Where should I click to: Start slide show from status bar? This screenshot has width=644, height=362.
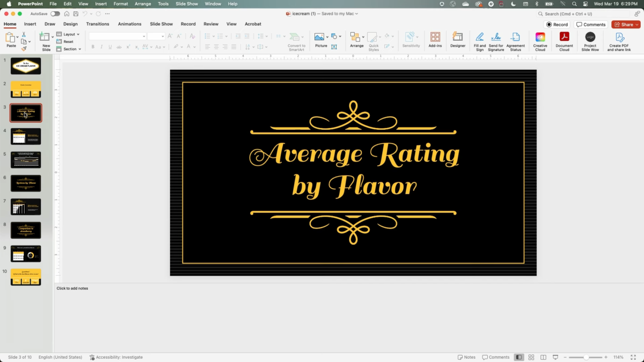(555, 357)
